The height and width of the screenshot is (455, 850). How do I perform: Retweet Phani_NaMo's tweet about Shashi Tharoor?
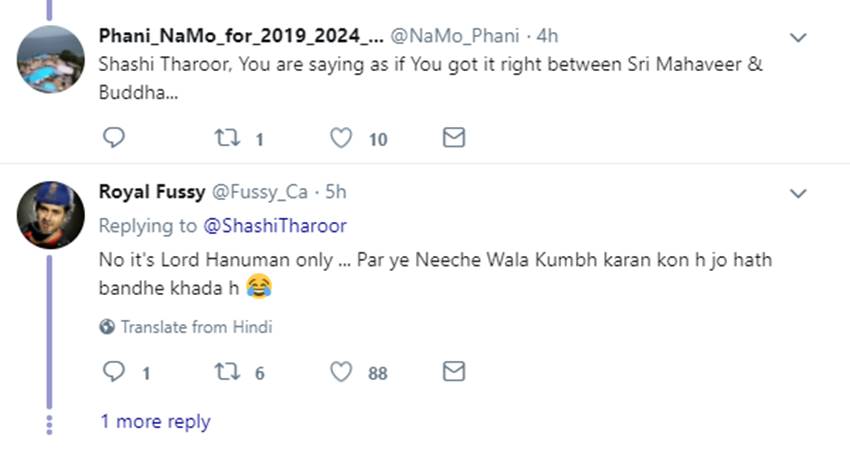click(x=228, y=138)
